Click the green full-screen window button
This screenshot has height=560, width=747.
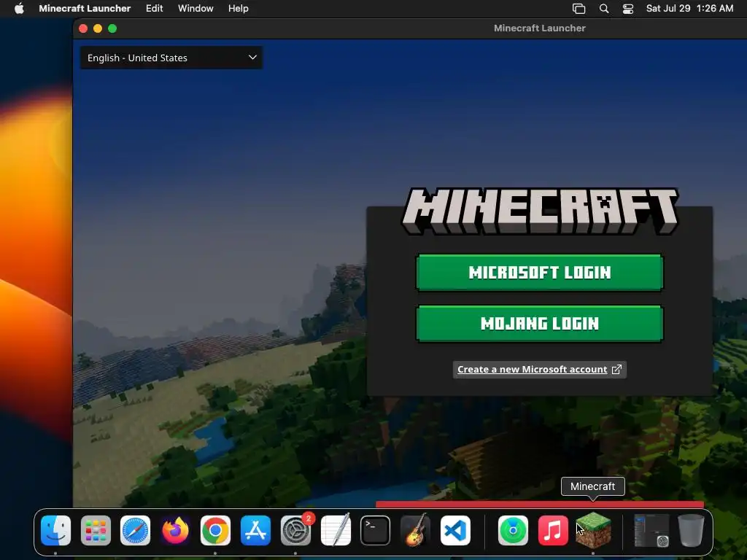point(112,28)
